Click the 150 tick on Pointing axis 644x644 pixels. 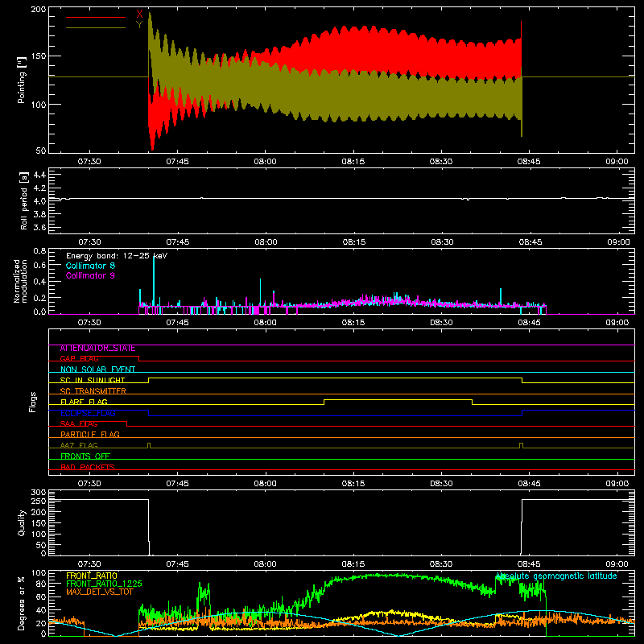coord(39,56)
